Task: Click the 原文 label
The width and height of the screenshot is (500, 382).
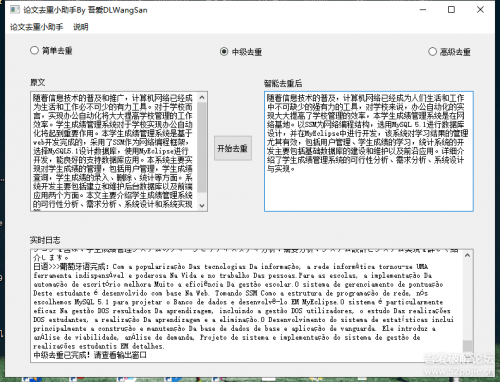Action: pyautogui.click(x=37, y=82)
